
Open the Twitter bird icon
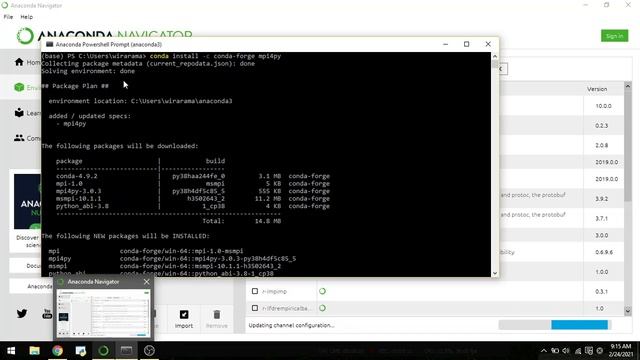pos(22,313)
